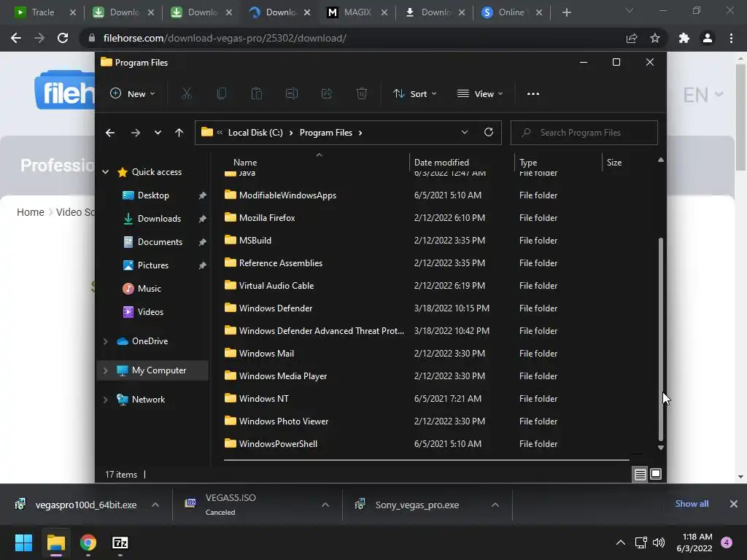The width and height of the screenshot is (747, 560).
Task: Go back in Chrome browser
Action: (16, 38)
